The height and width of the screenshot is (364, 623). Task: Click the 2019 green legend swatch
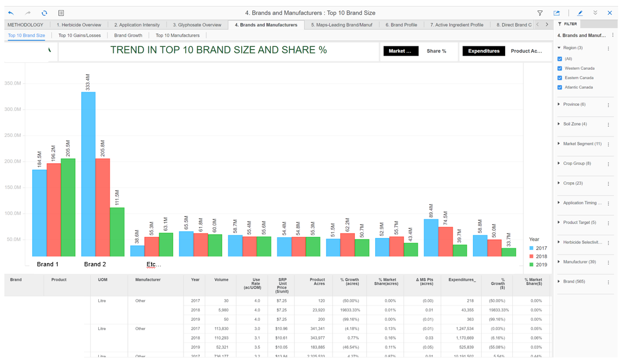tap(531, 265)
